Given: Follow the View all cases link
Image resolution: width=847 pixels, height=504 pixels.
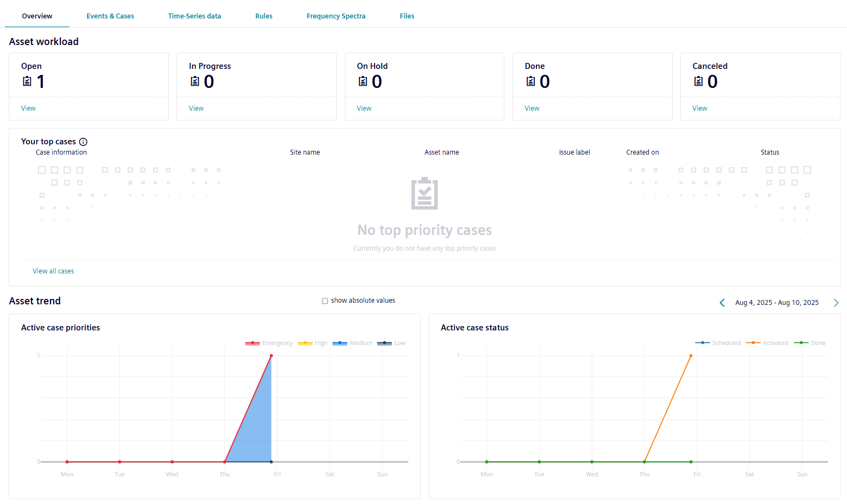Looking at the screenshot, I should 53,271.
